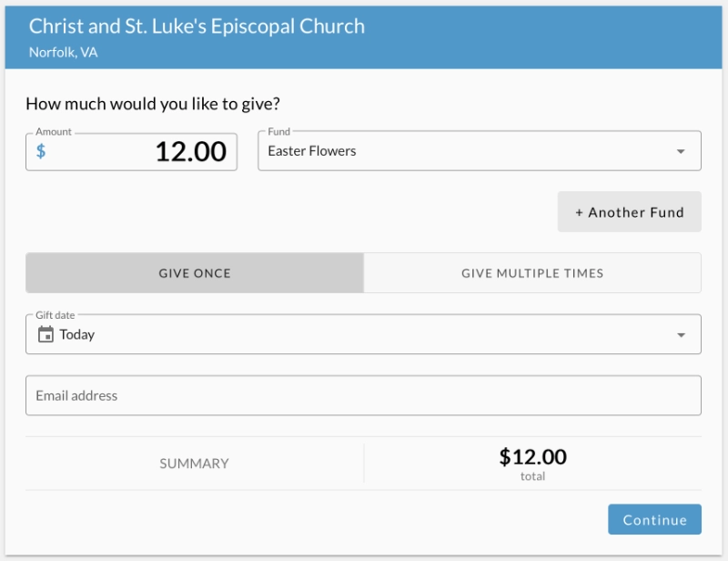Click the small Fund field label
This screenshot has width=728, height=561.
(278, 132)
